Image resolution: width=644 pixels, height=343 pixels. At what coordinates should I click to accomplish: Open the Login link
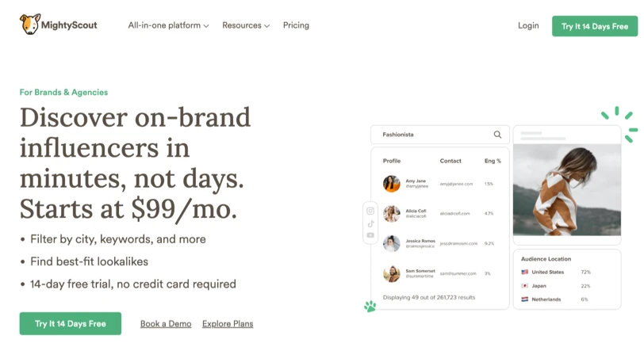tap(528, 25)
